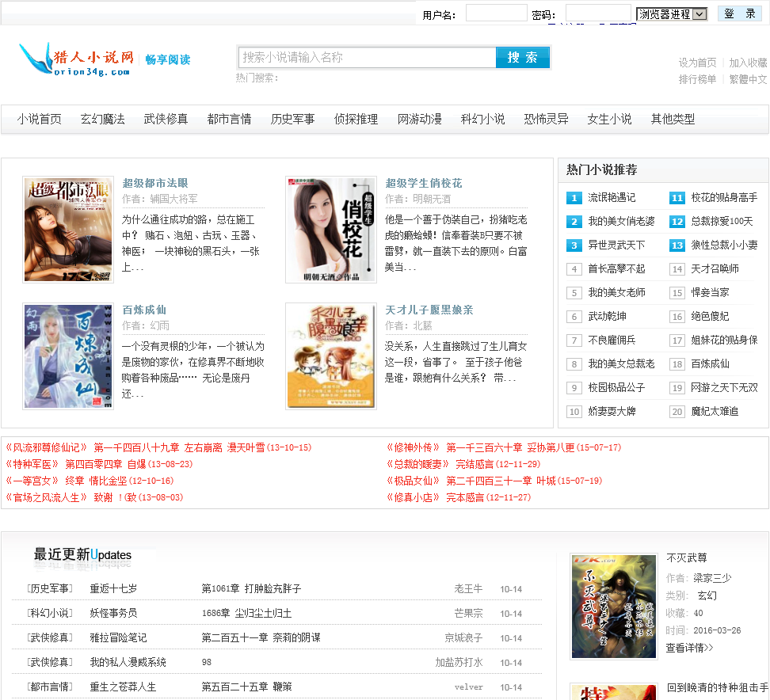The height and width of the screenshot is (700, 770).
Task: Open rank 11 novel 校花的贴身高手
Action: tap(724, 198)
